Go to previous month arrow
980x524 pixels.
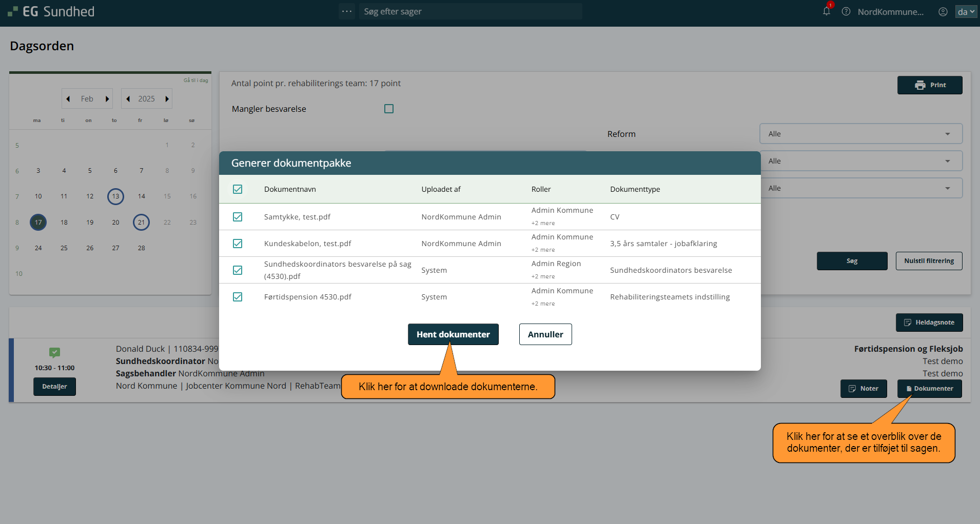68,99
